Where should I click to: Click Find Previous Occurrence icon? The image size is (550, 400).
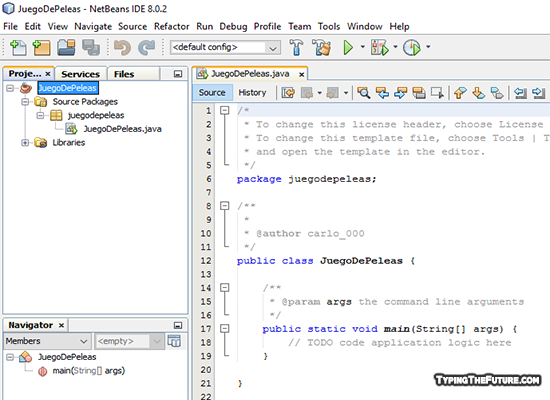pyautogui.click(x=382, y=93)
